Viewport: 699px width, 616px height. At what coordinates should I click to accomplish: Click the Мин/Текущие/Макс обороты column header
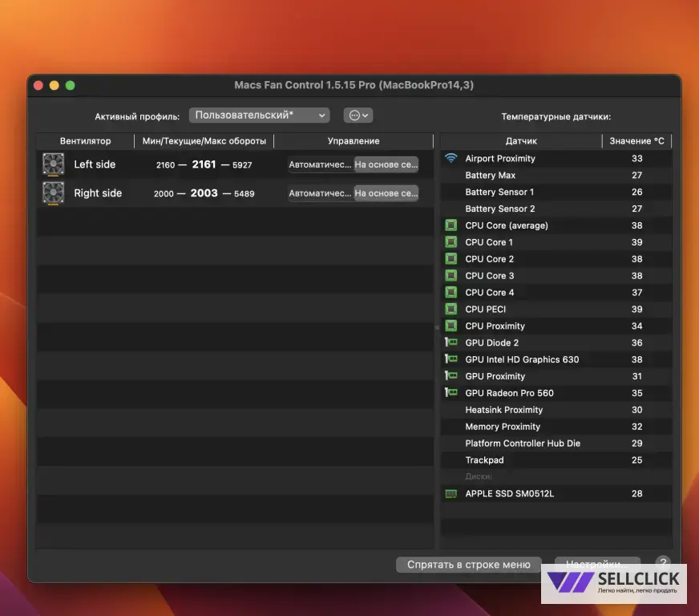[204, 141]
